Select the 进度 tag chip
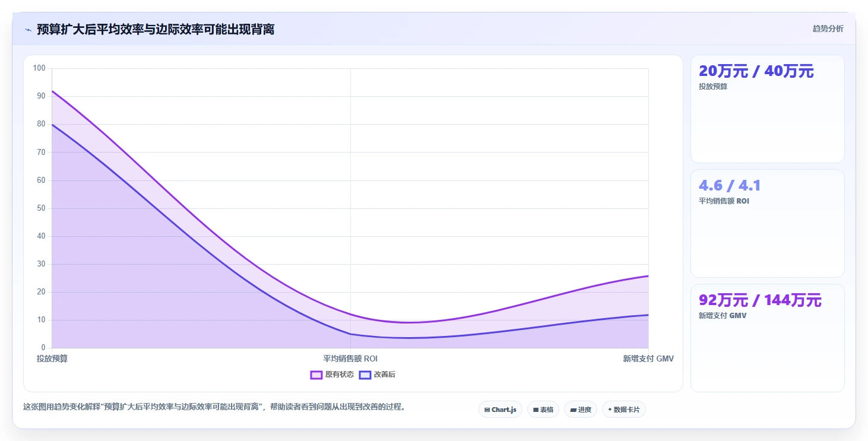 581,410
